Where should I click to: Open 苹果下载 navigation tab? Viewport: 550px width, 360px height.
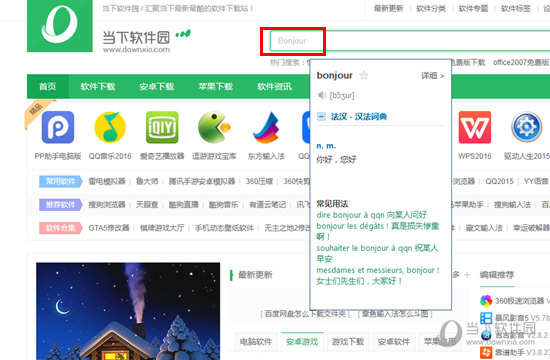pyautogui.click(x=215, y=86)
